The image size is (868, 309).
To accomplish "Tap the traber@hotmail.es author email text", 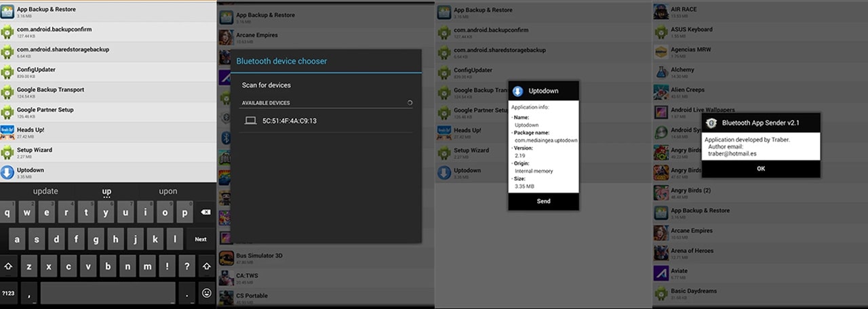I will (731, 154).
